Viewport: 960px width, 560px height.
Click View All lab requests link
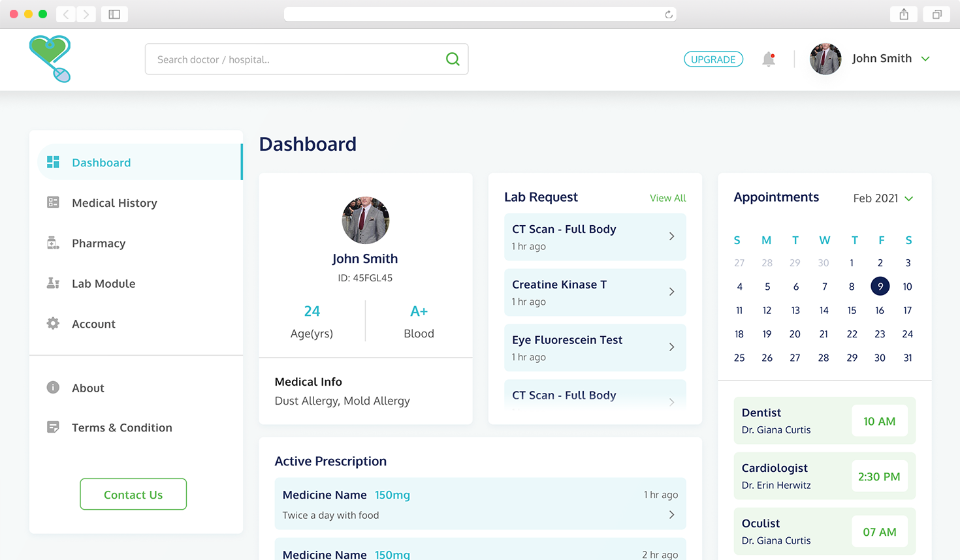pyautogui.click(x=667, y=198)
